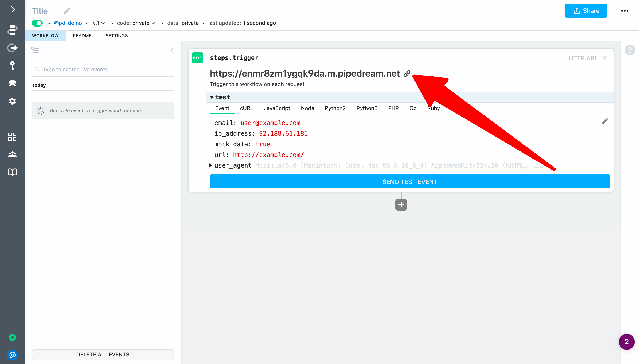Select the cURL tab
Screen dimensions: 639x364
coord(246,108)
